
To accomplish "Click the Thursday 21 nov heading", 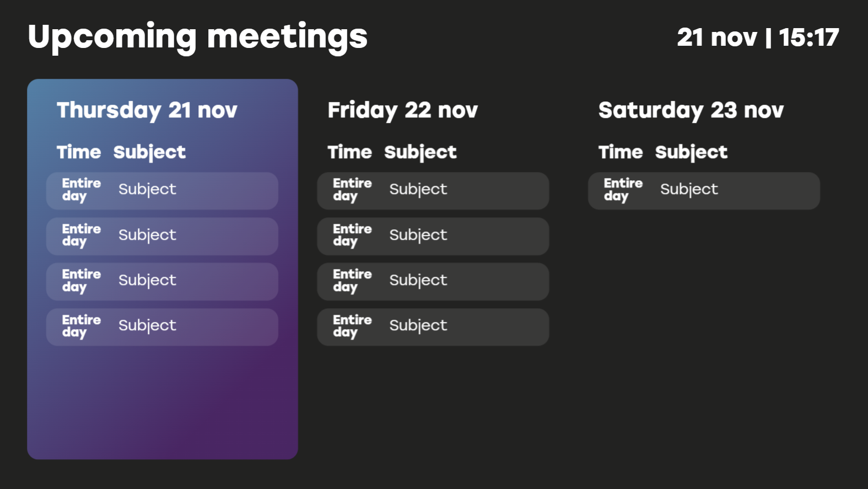I will click(x=147, y=111).
